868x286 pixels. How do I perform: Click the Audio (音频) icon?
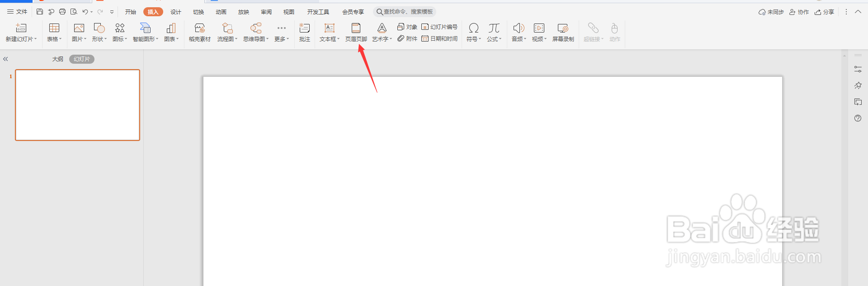tap(519, 28)
